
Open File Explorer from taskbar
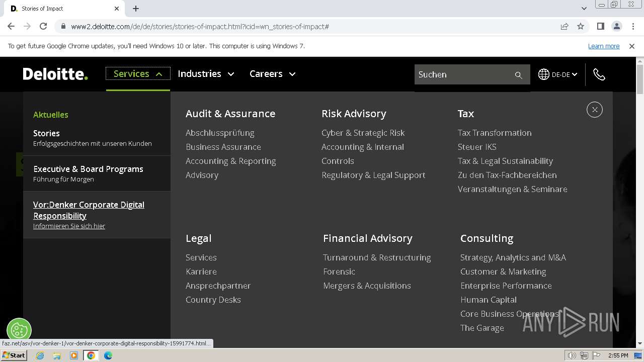click(57, 355)
